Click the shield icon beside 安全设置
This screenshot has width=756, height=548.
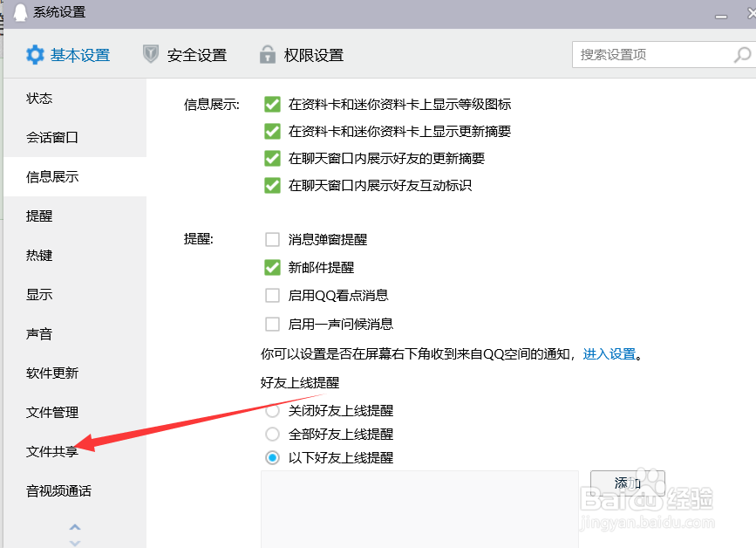coord(150,54)
